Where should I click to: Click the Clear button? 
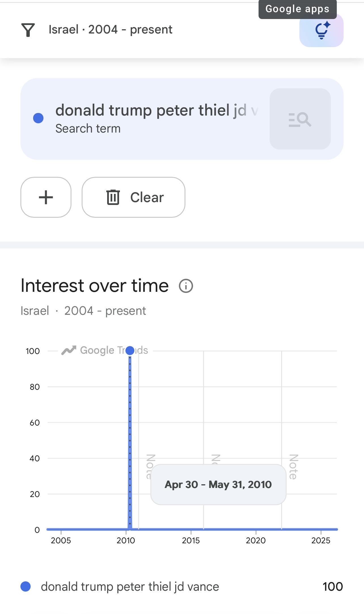134,197
